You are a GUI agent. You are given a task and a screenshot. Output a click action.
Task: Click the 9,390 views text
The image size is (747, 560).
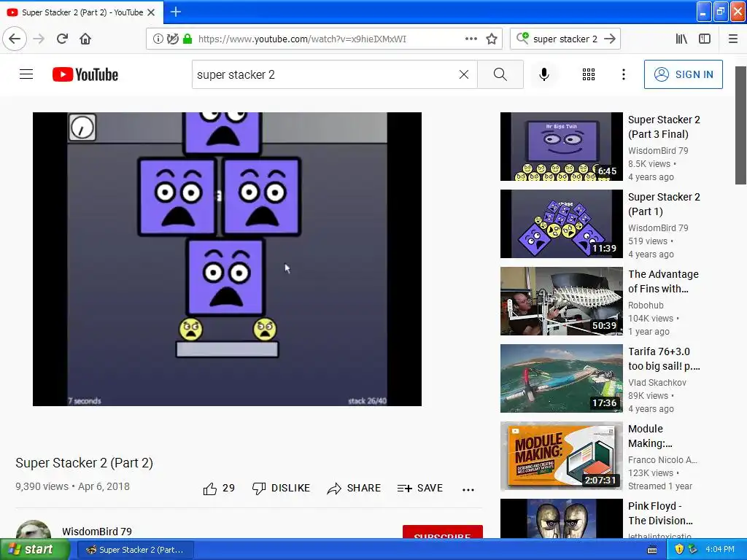coord(42,486)
